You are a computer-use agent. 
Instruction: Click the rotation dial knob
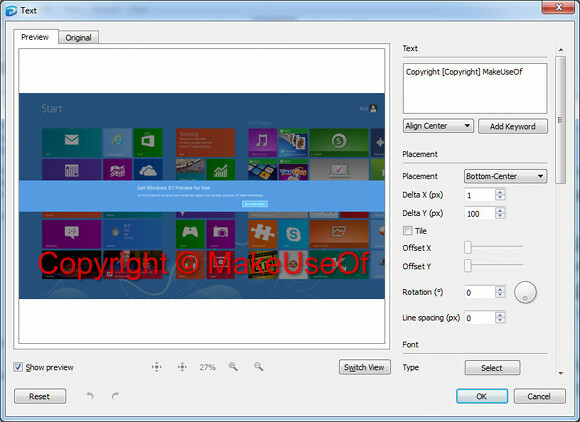pos(525,292)
